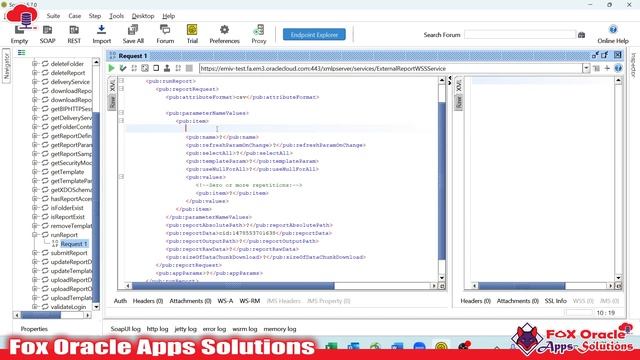Click the endpoint URL field

point(391,69)
